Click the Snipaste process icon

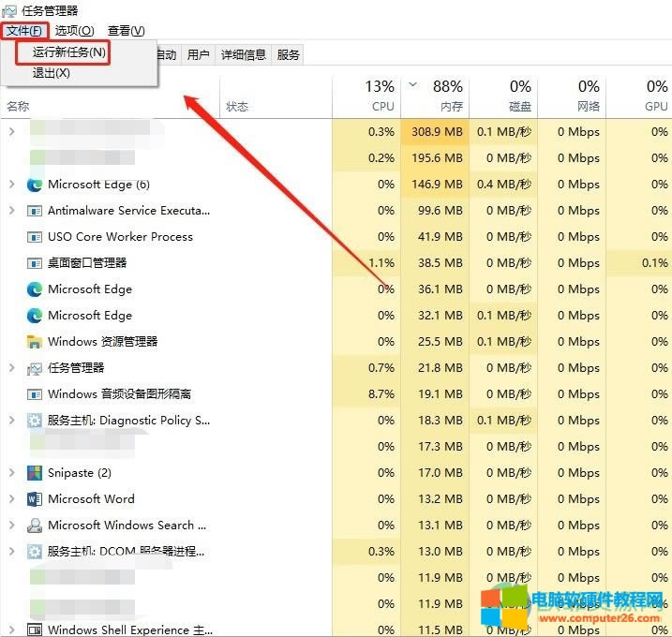[x=35, y=473]
